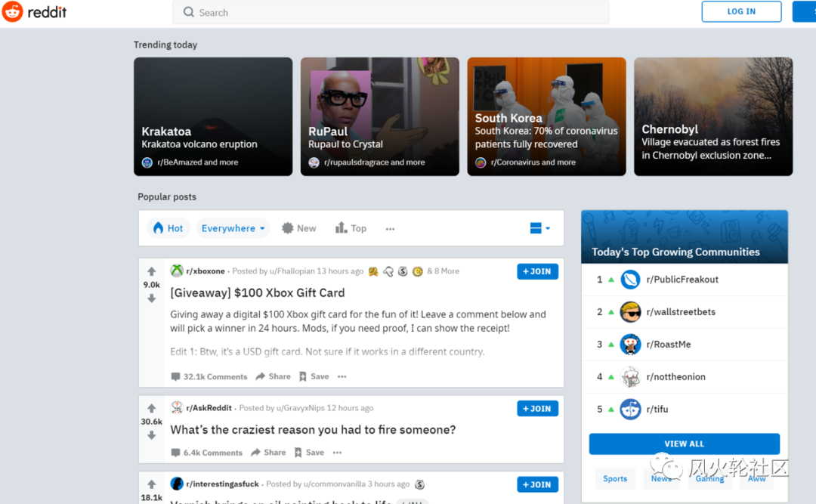Open the South Korea trending card
Screen dimensions: 816x504
[x=546, y=116]
